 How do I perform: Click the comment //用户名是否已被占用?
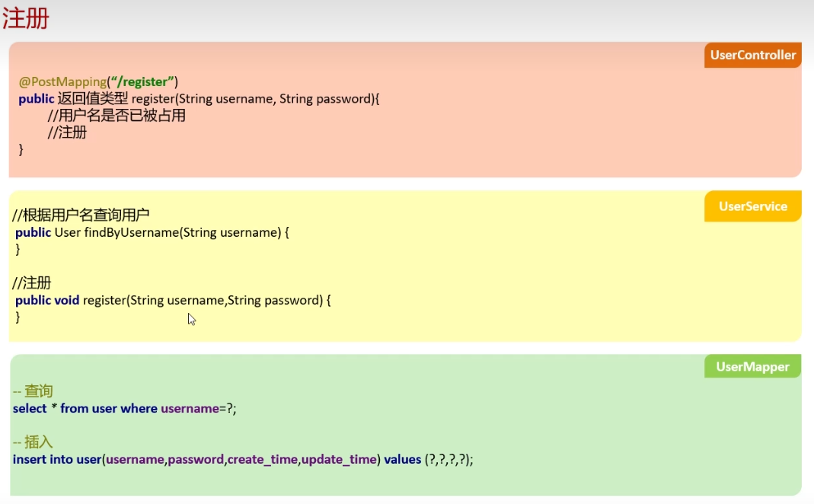click(117, 115)
